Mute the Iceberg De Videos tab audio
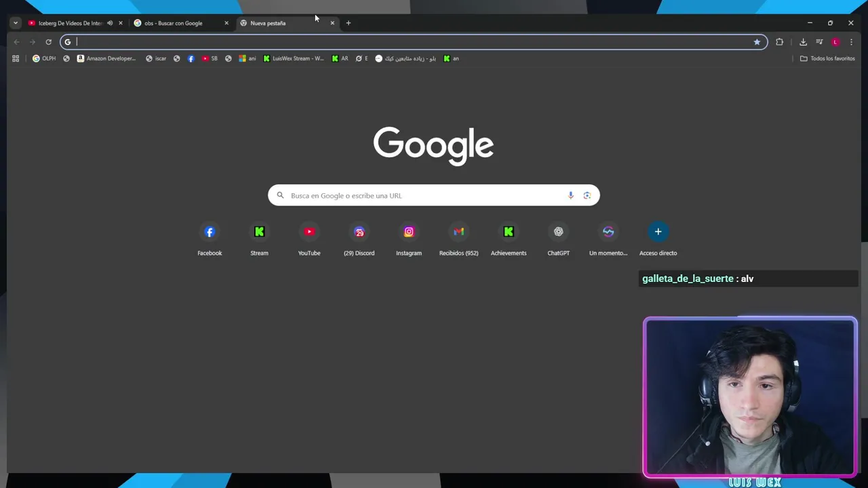Image resolution: width=868 pixels, height=488 pixels. pos(110,23)
